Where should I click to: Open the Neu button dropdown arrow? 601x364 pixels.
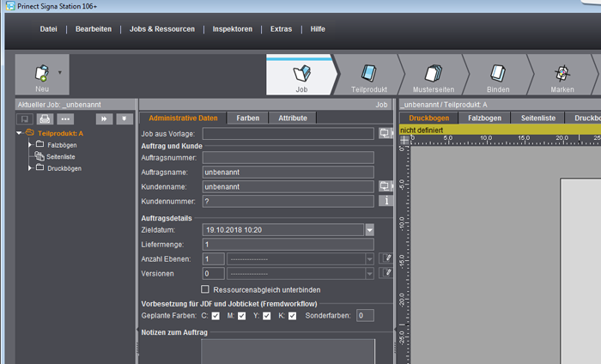pos(60,72)
